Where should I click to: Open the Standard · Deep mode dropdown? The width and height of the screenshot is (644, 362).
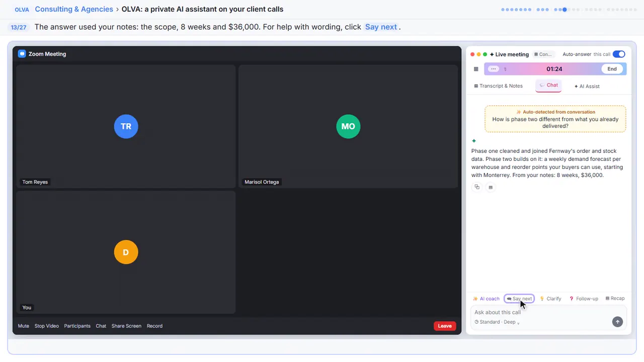click(497, 322)
